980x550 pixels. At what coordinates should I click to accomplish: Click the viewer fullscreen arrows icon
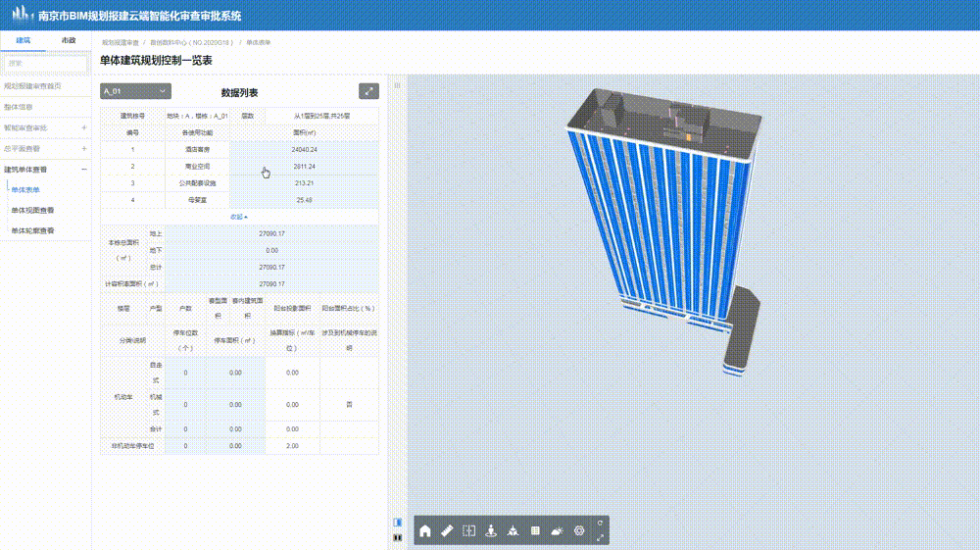coord(600,537)
